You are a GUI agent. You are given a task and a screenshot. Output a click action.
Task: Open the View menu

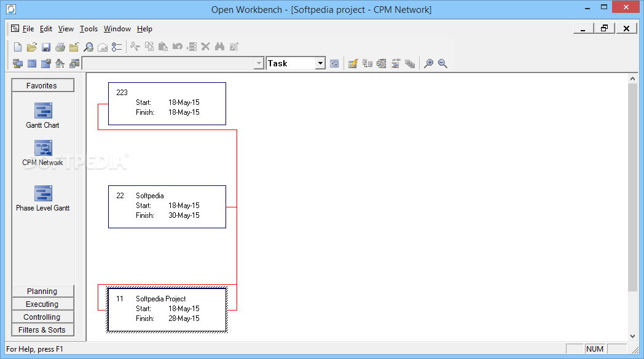(x=66, y=29)
